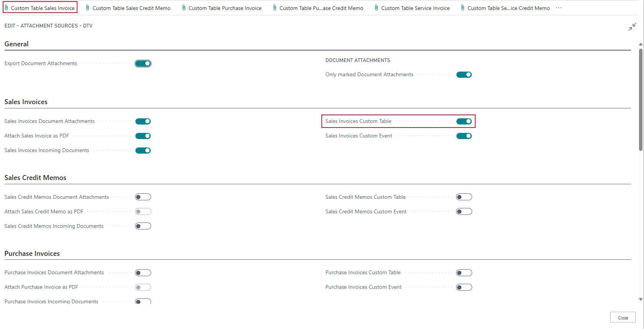
Task: Enable Purchase Invoices Custom Event toggle
Action: pos(464,287)
